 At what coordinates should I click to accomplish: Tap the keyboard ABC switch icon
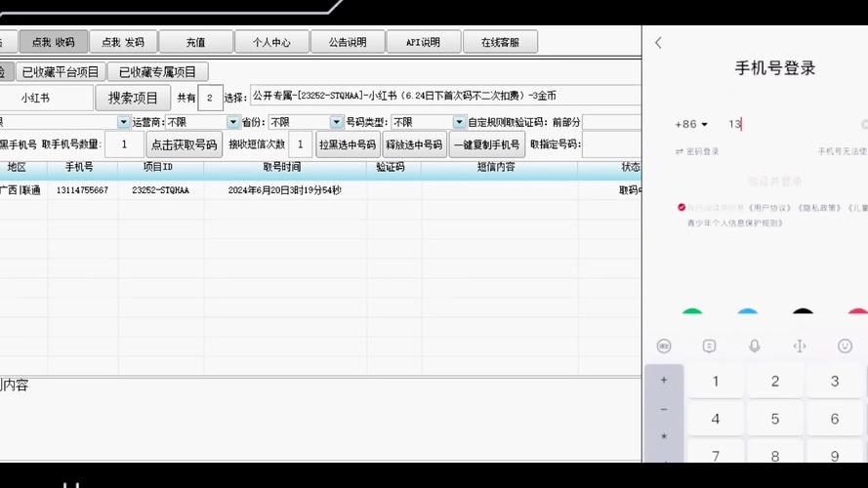click(664, 346)
